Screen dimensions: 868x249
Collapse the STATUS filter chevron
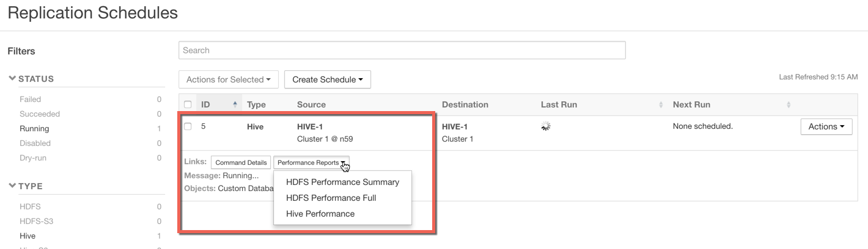click(x=12, y=79)
